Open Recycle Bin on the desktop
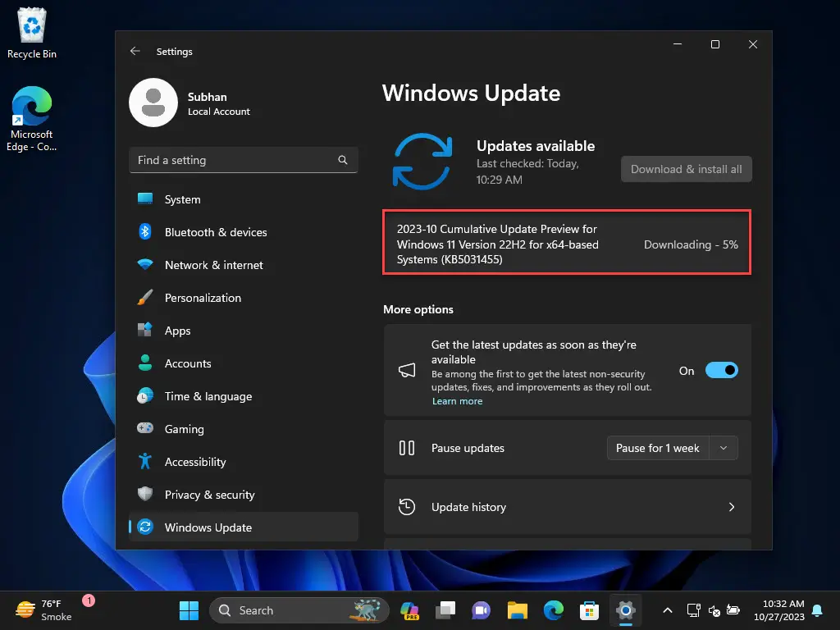The height and width of the screenshot is (630, 840). pyautogui.click(x=32, y=33)
